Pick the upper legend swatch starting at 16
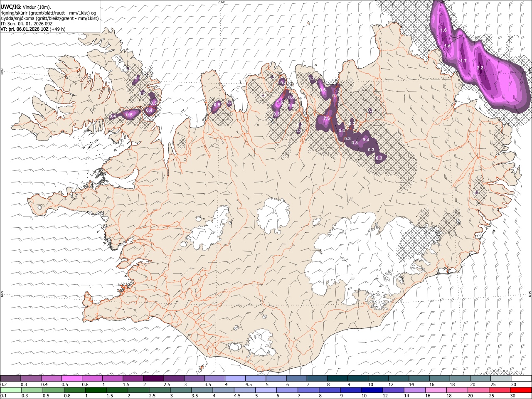Viewport: 532px width, 399px height. click(x=439, y=378)
